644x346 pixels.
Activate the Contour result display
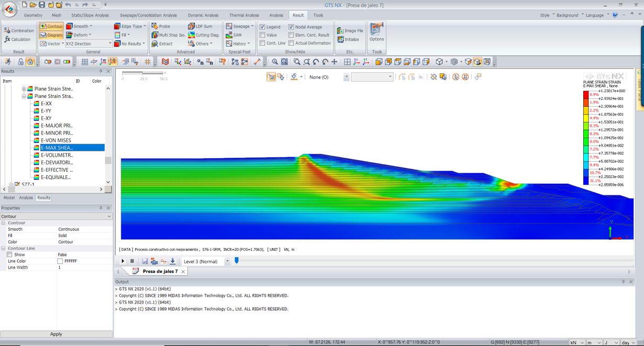[x=51, y=26]
